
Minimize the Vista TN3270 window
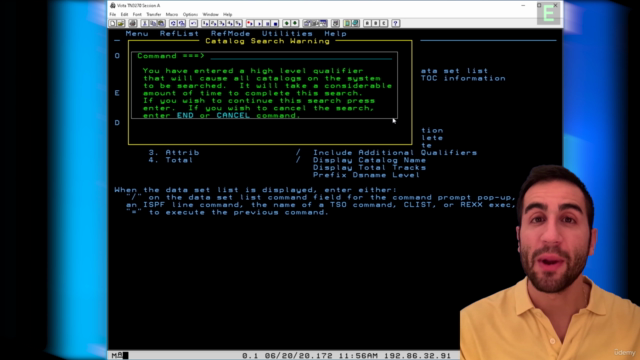tap(523, 5)
